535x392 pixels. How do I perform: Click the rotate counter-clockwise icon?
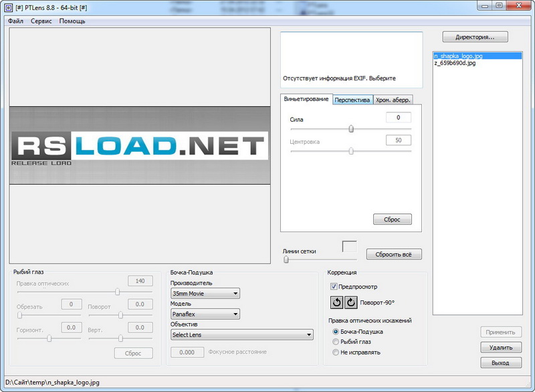[x=337, y=302]
